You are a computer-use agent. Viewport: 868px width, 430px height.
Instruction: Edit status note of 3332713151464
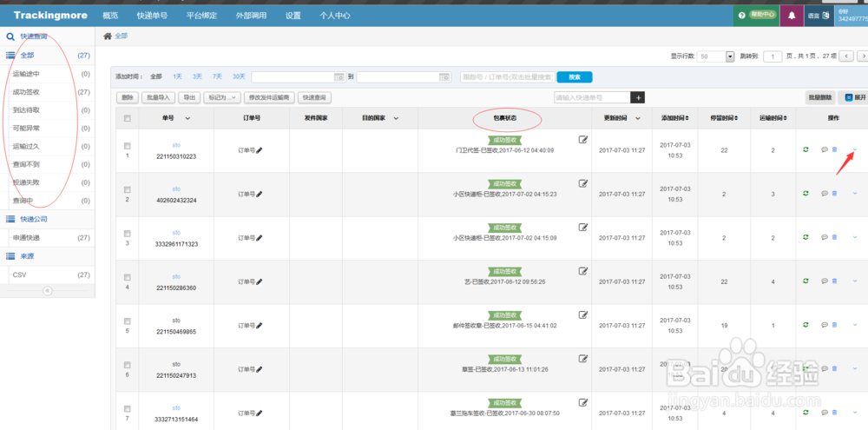(x=583, y=402)
